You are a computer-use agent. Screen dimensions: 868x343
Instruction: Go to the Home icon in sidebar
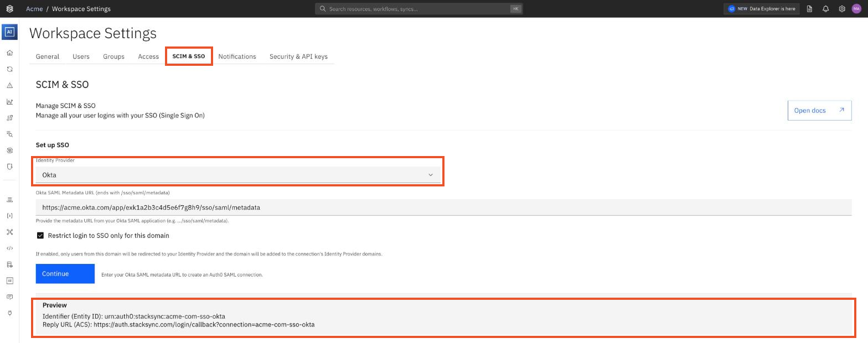coord(9,53)
